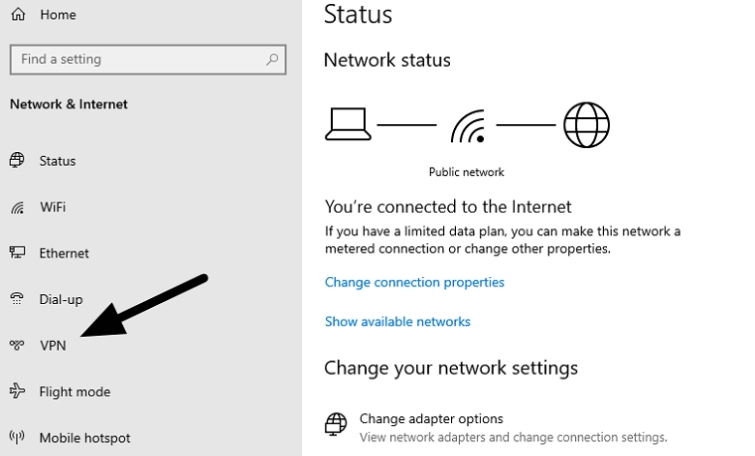The height and width of the screenshot is (456, 755).
Task: Open Change adapter options
Action: (431, 419)
